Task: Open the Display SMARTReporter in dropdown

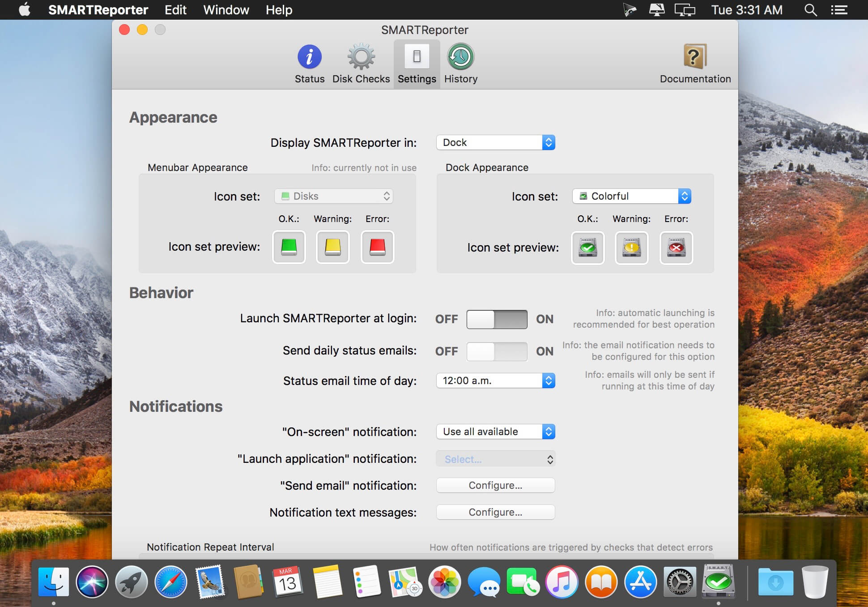Action: click(496, 142)
